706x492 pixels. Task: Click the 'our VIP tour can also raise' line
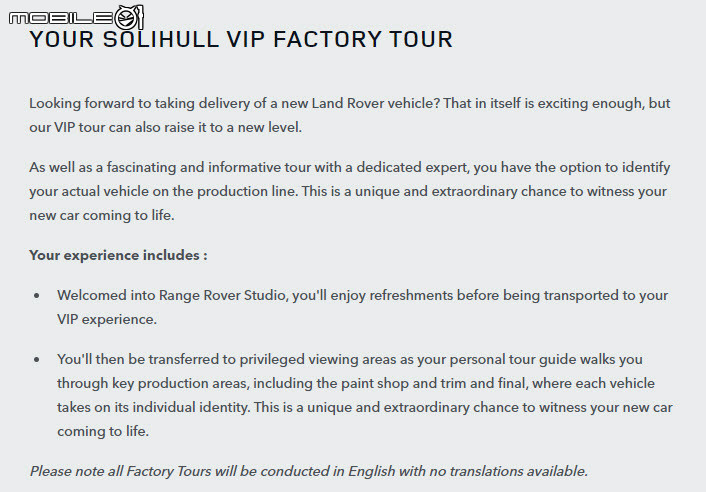coord(165,127)
